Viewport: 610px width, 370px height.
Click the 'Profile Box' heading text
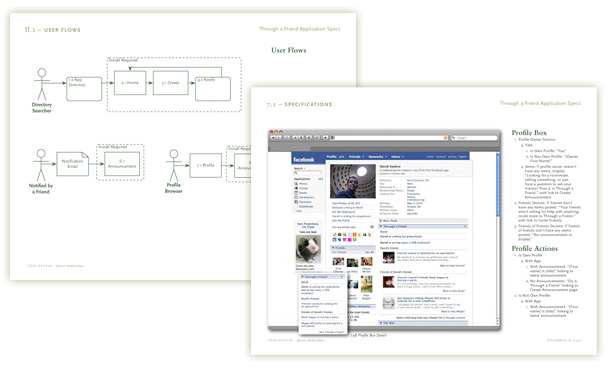tap(529, 133)
